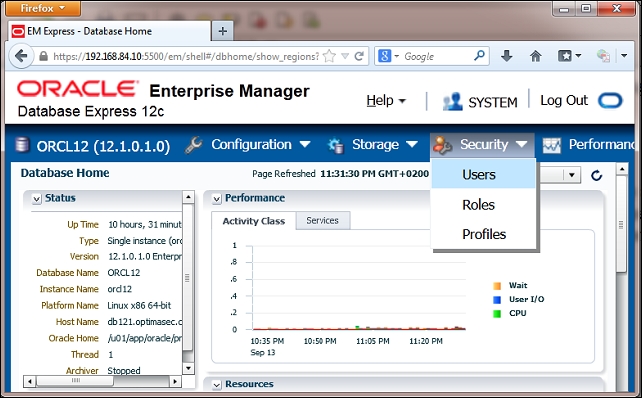This screenshot has height=398, width=642.
Task: Click the green CPU legend swatch
Action: point(497,314)
